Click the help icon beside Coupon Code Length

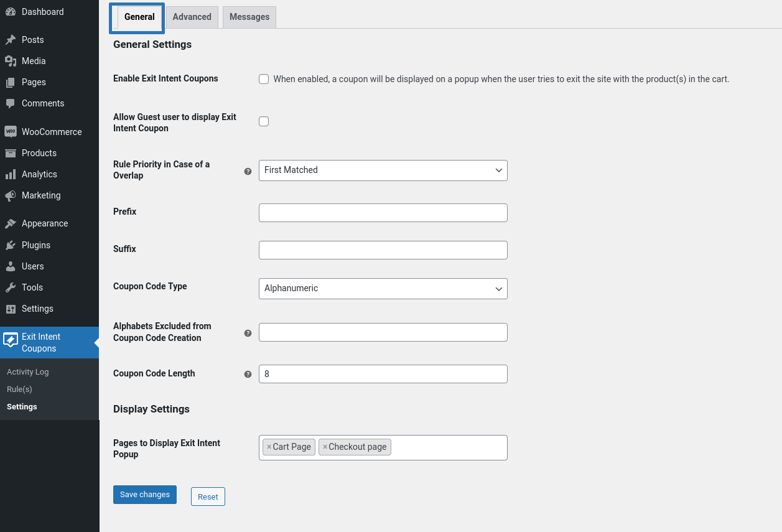[248, 374]
